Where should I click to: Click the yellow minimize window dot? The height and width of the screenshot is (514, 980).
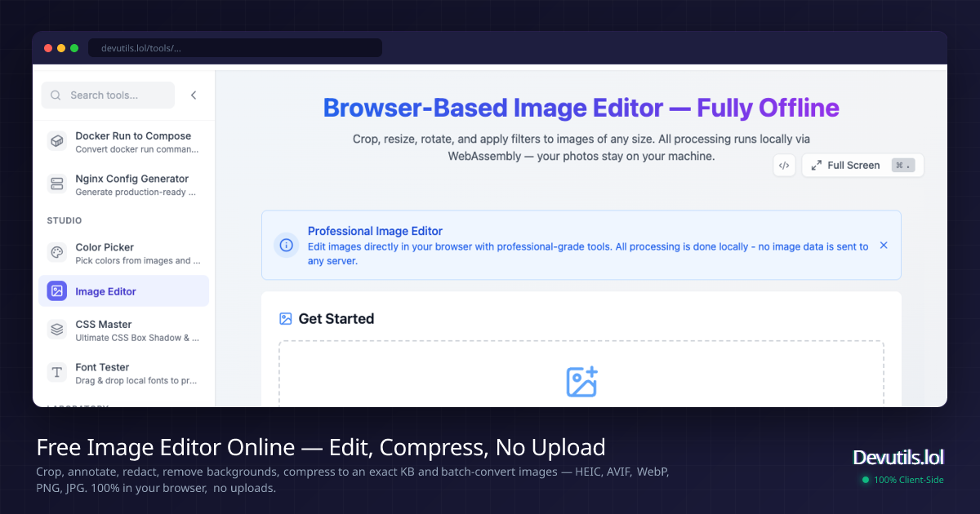pyautogui.click(x=61, y=48)
